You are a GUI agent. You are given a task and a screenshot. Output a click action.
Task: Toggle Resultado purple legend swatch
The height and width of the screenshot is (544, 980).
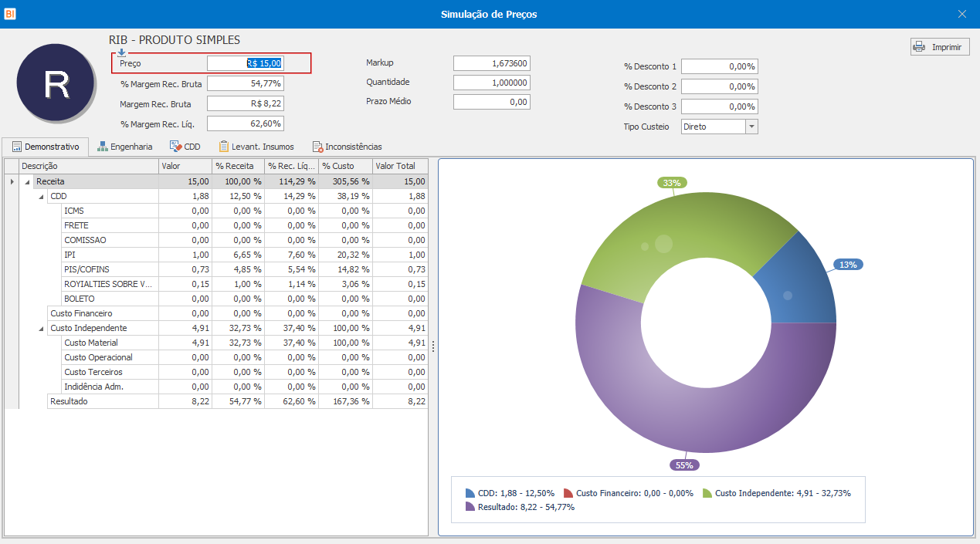point(470,507)
